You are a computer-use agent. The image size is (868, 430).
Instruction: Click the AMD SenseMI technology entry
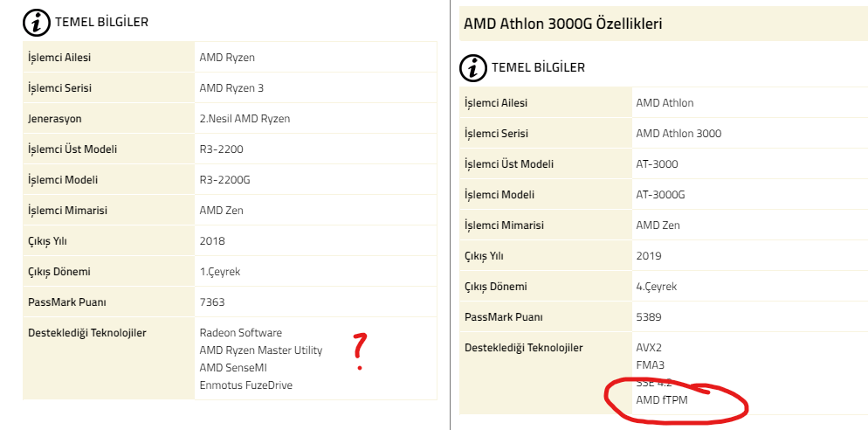[x=232, y=368]
